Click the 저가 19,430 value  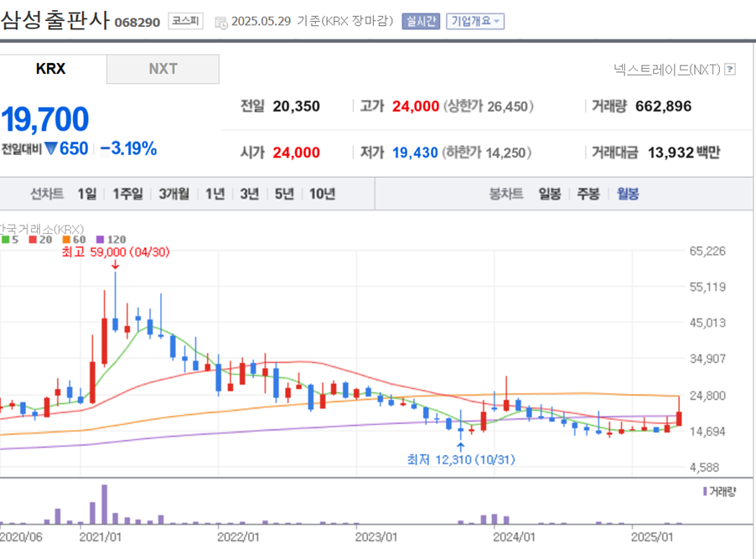[x=415, y=153]
